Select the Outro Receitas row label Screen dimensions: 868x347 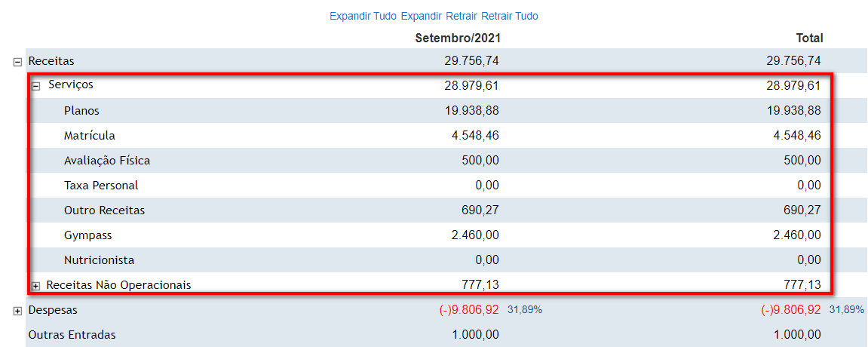click(x=104, y=210)
